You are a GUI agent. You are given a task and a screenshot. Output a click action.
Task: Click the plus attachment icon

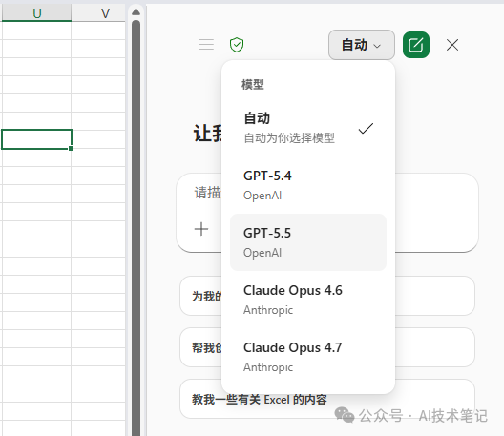point(201,229)
